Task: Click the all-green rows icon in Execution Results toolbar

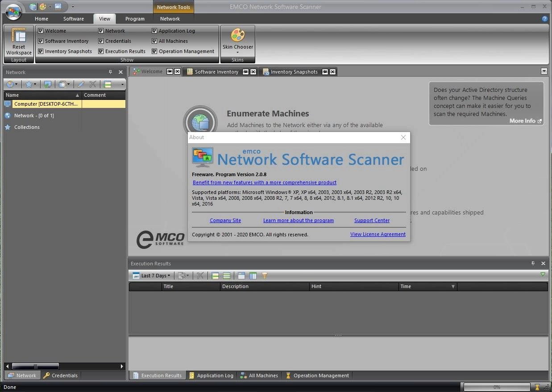Action: [227, 276]
